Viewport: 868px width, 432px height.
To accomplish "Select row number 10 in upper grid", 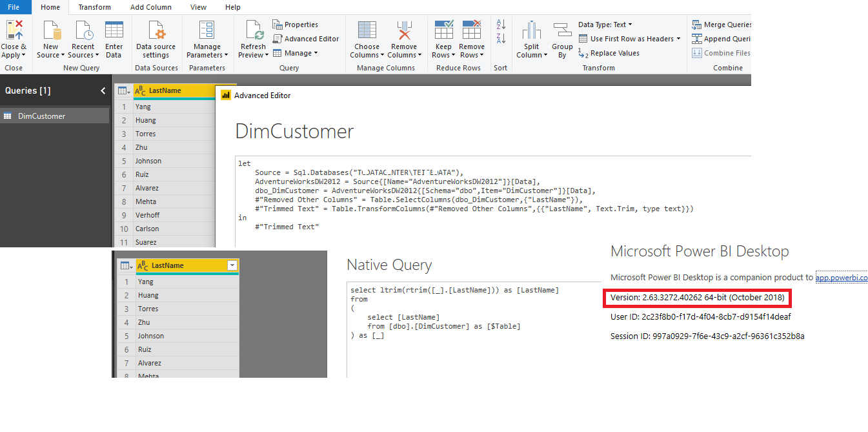I will tap(124, 229).
